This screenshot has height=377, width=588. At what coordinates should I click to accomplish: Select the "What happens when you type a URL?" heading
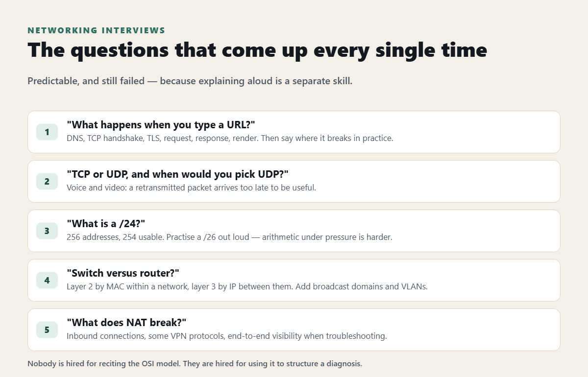pos(161,125)
